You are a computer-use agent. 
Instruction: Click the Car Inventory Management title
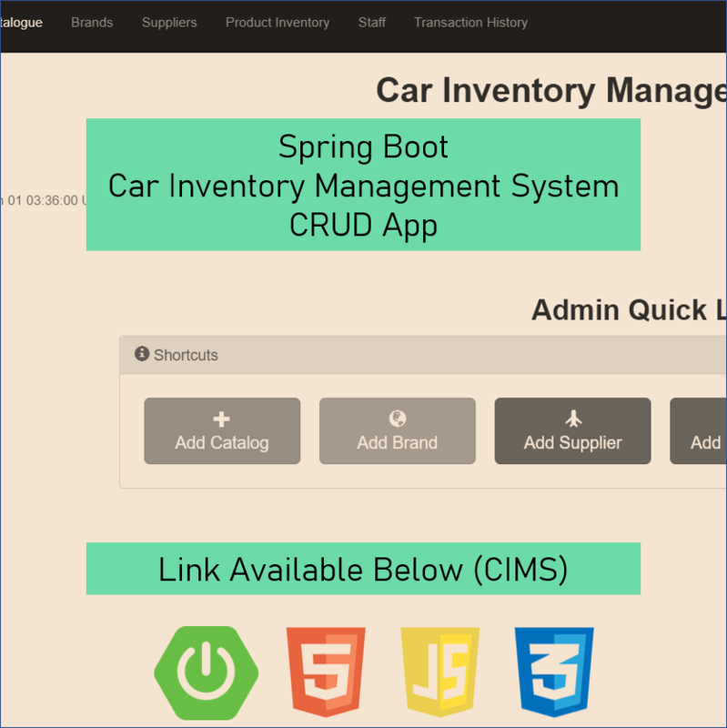click(x=551, y=90)
